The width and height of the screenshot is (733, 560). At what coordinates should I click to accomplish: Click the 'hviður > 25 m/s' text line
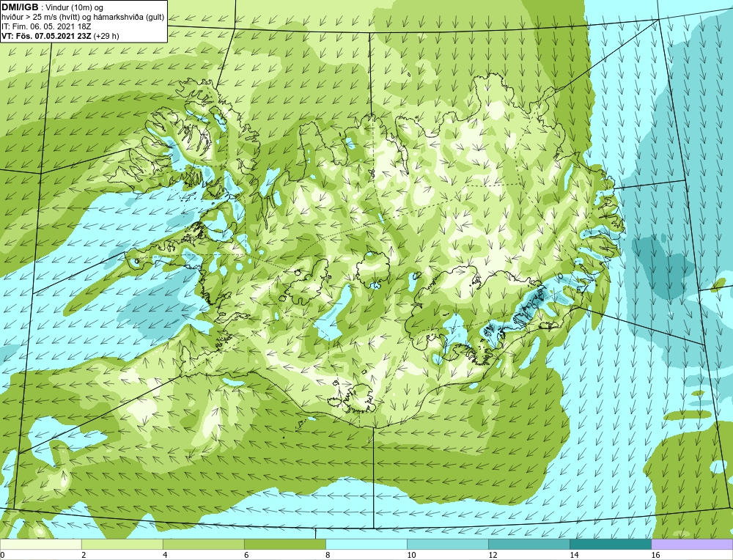point(83,18)
